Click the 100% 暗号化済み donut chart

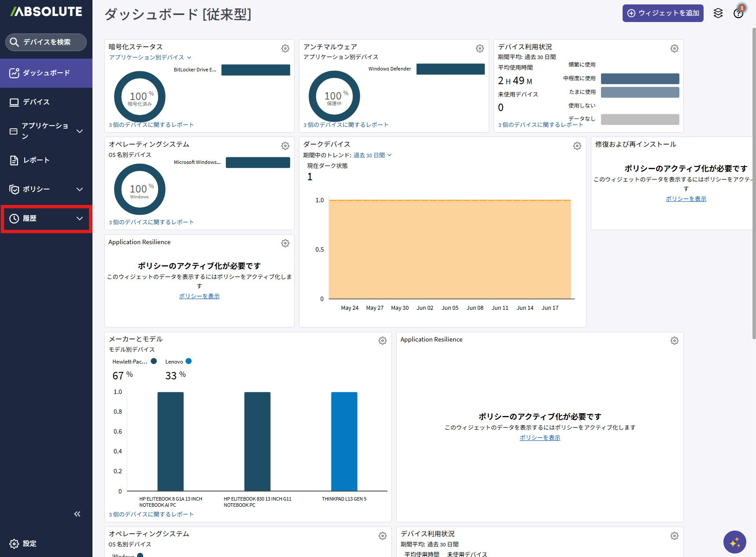coord(140,97)
